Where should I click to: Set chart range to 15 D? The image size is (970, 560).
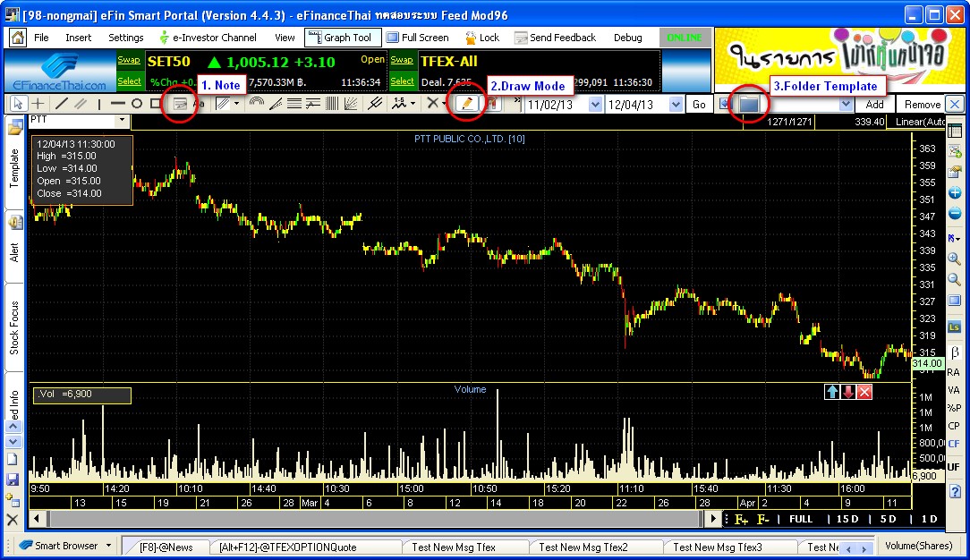click(847, 519)
